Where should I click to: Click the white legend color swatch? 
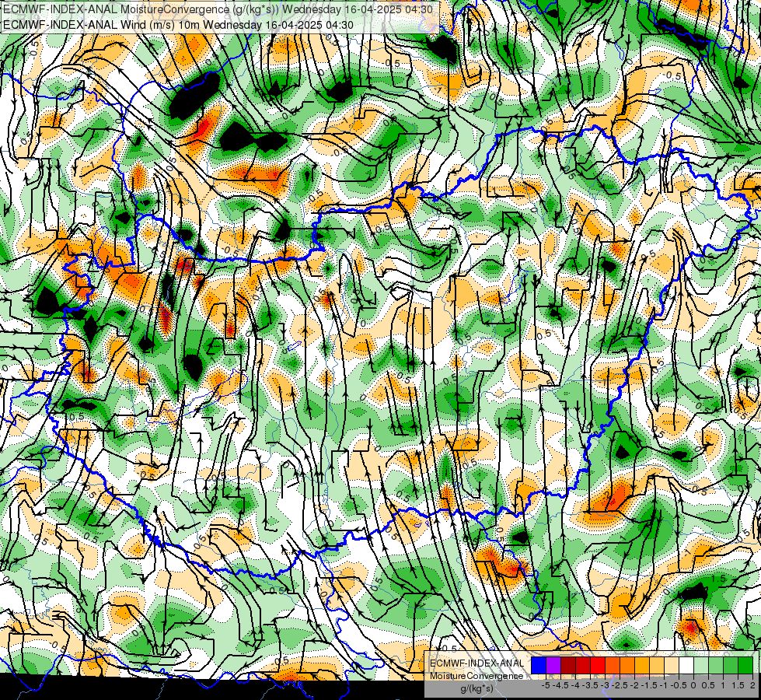coord(686,665)
